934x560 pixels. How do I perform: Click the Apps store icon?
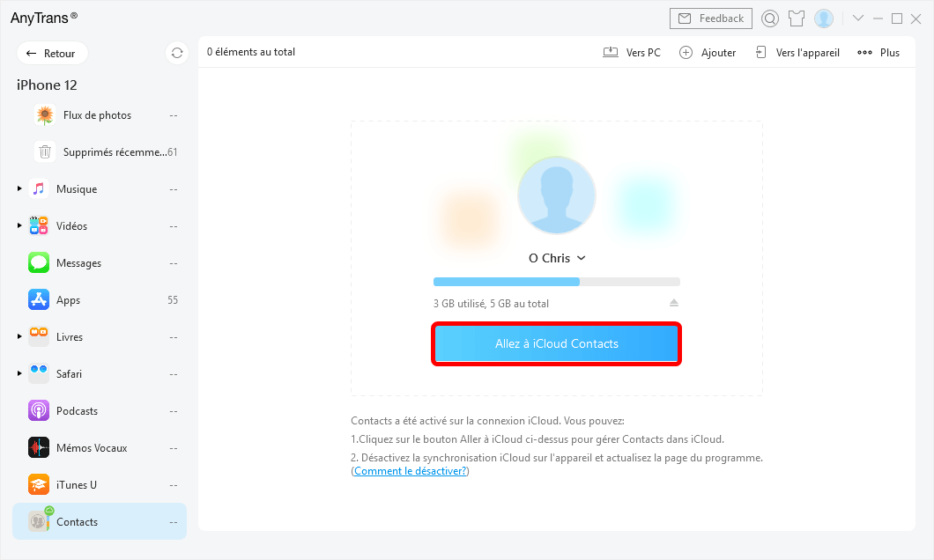tap(39, 300)
